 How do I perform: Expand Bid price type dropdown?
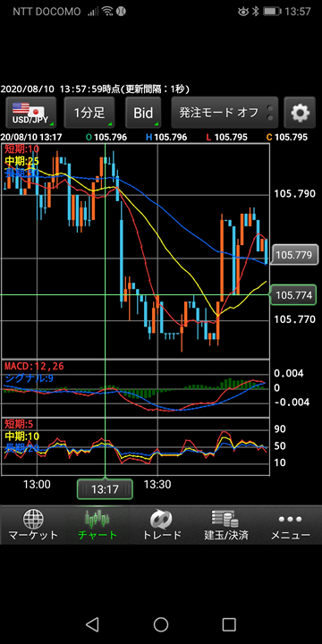coord(143,113)
